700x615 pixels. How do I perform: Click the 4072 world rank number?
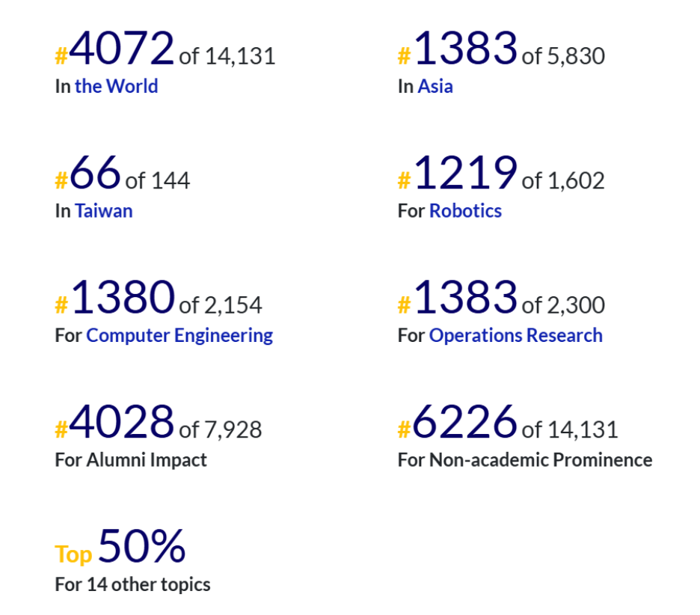[x=122, y=49]
